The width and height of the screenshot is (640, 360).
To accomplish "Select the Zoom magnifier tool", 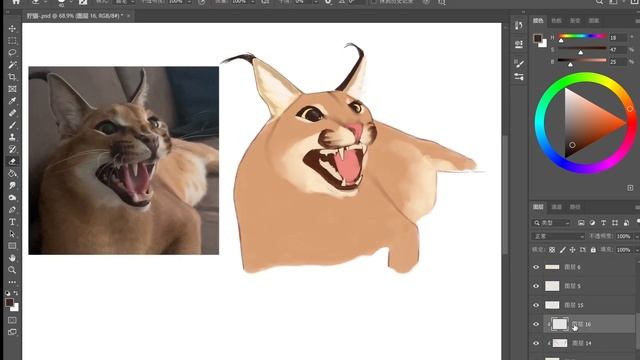I will click(x=12, y=270).
